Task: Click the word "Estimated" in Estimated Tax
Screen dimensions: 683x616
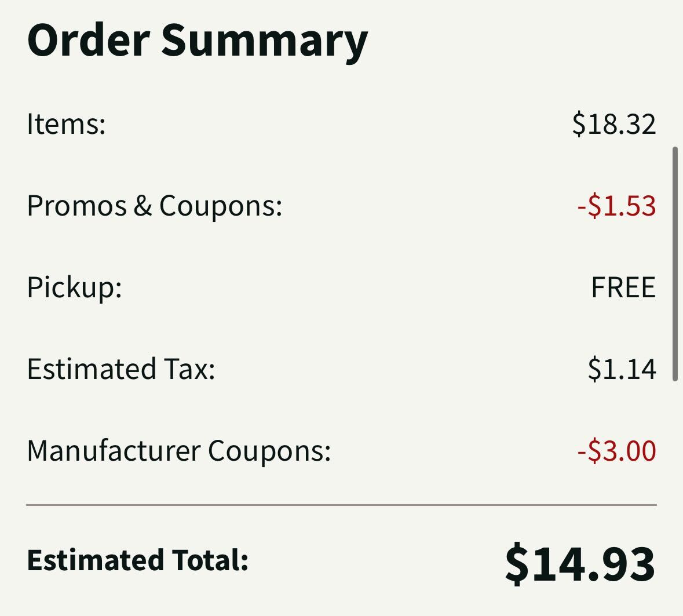Action: pyautogui.click(x=91, y=369)
